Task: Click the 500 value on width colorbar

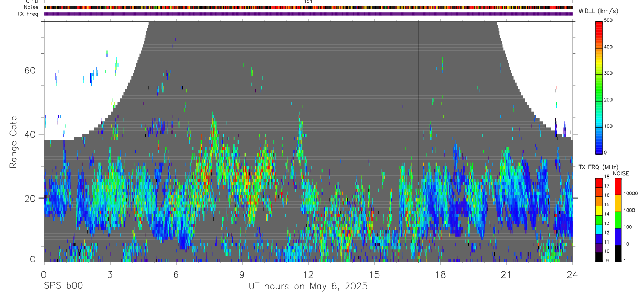Action: [609, 20]
